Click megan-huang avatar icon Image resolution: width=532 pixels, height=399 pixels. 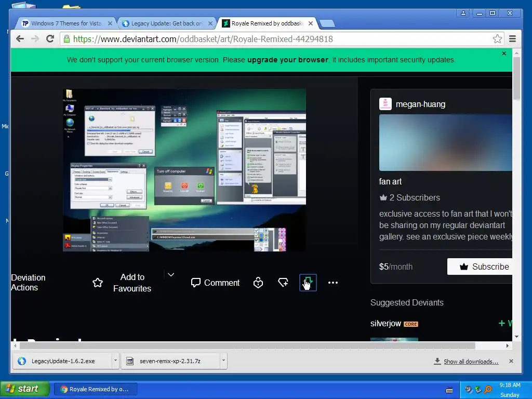[x=385, y=104]
